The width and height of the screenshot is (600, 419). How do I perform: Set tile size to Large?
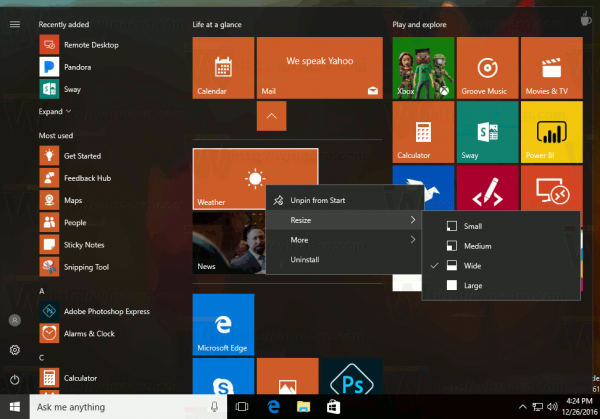[x=501, y=286]
